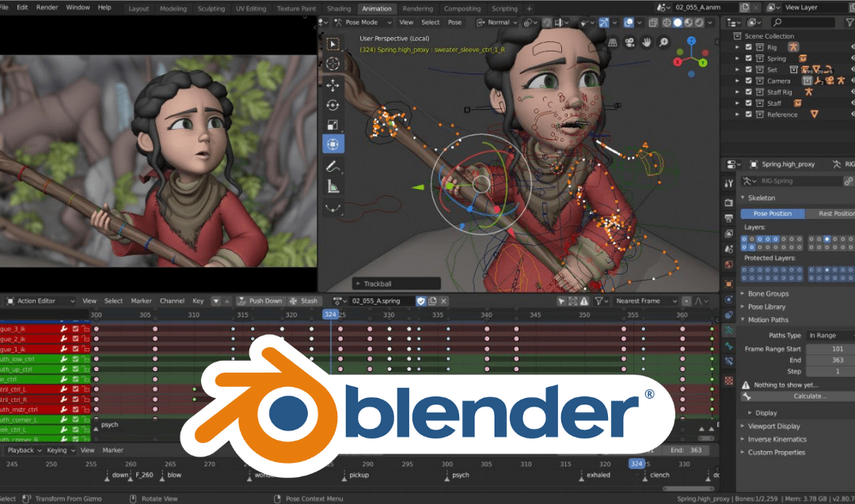This screenshot has width=855, height=504.
Task: Click the green Y axis on the navigation gizmo
Action: tap(703, 63)
